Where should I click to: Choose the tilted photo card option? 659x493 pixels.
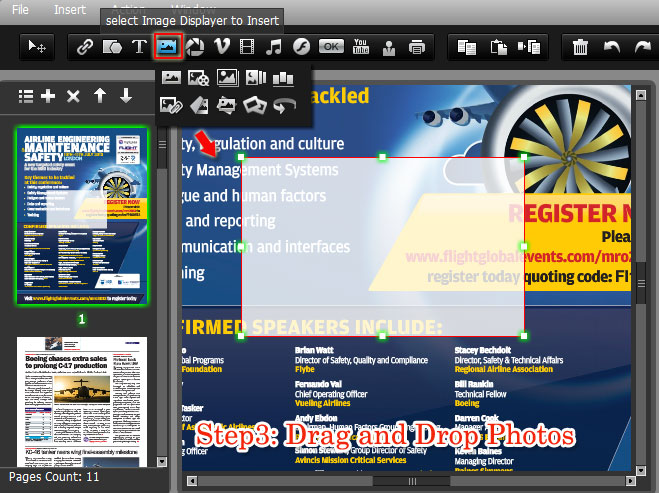(x=199, y=105)
